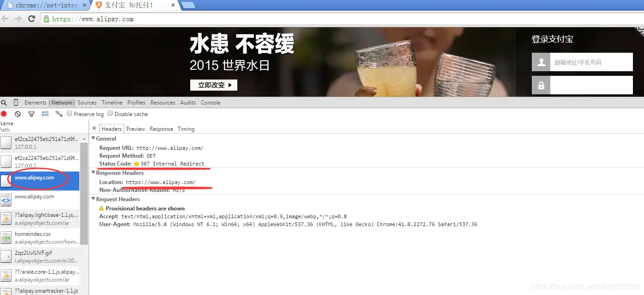Click the 立即改变 banner button

[x=213, y=85]
